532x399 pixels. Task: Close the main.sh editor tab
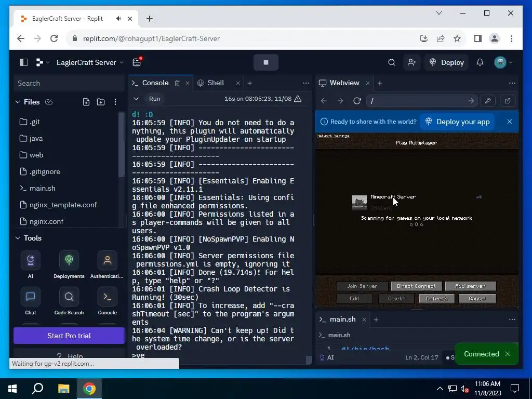(364, 320)
